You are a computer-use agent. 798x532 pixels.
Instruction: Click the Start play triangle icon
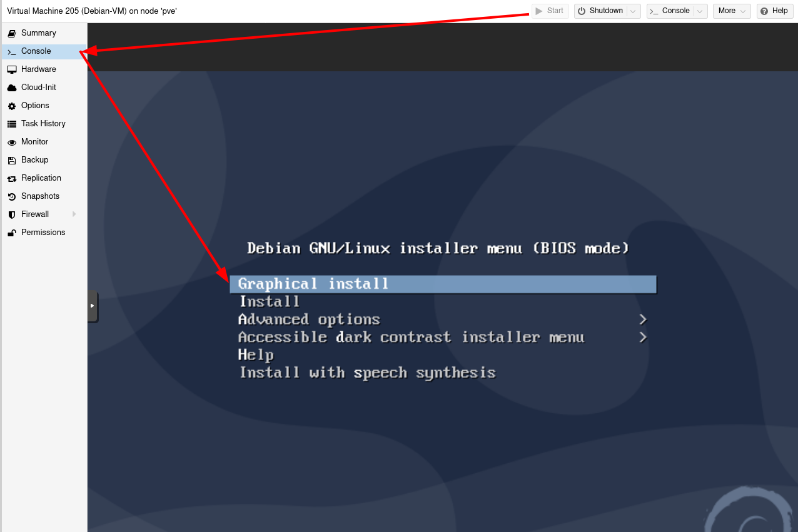pos(539,11)
